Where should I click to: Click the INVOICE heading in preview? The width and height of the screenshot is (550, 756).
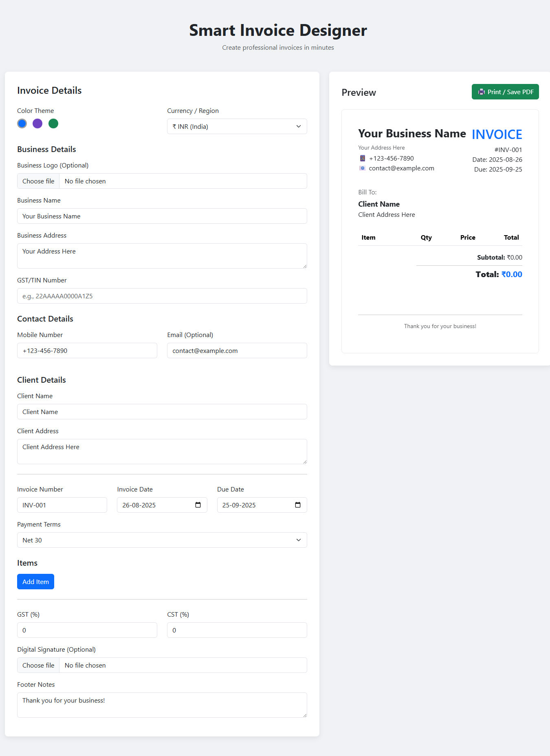tap(497, 134)
